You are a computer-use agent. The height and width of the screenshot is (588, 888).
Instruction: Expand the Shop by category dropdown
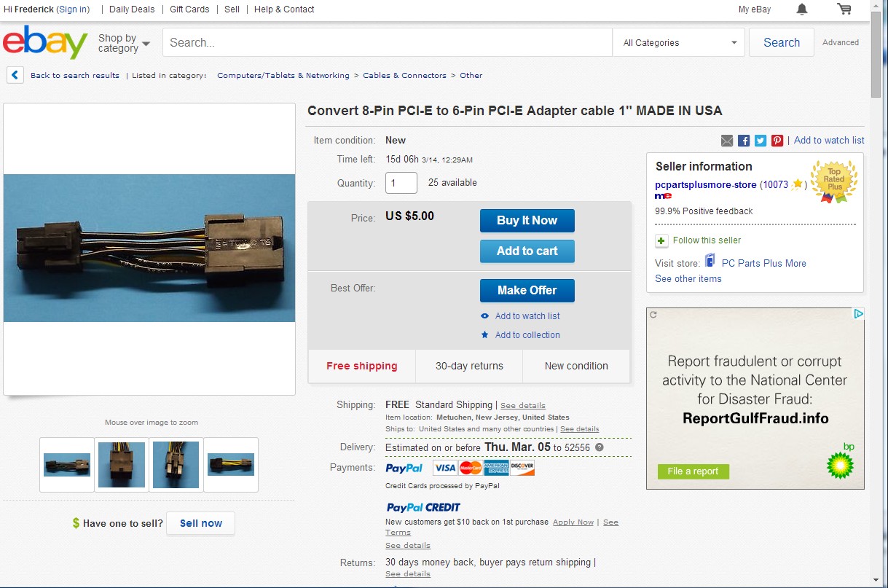tap(124, 43)
